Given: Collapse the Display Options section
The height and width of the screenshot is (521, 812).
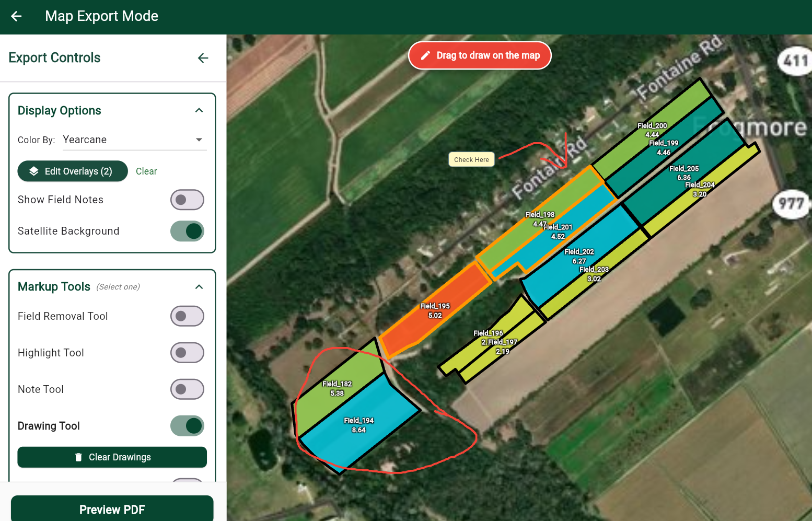Looking at the screenshot, I should [x=199, y=110].
